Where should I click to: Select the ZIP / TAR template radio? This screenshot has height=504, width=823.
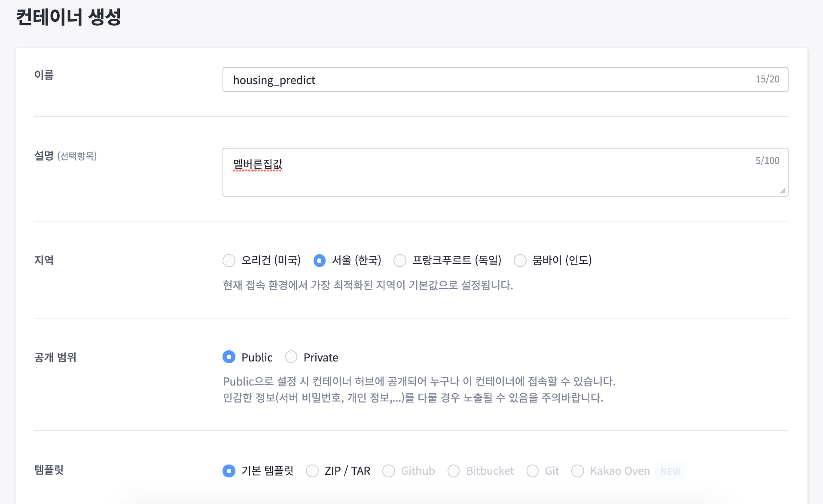[312, 471]
